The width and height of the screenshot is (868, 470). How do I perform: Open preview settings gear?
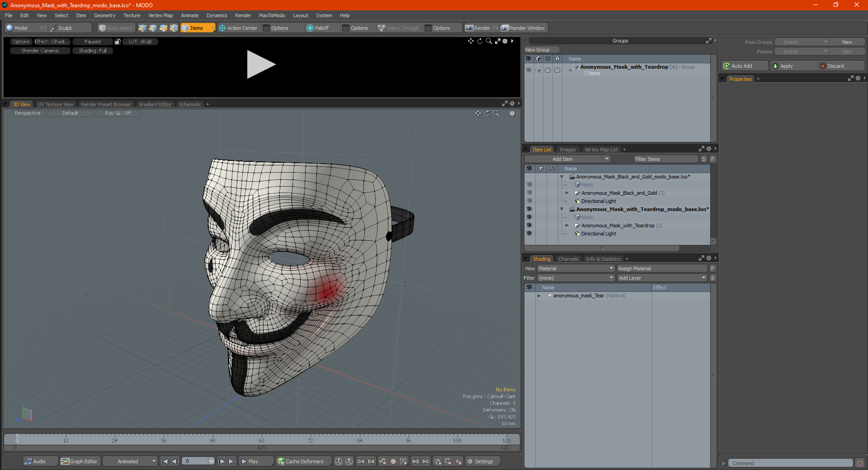click(505, 41)
